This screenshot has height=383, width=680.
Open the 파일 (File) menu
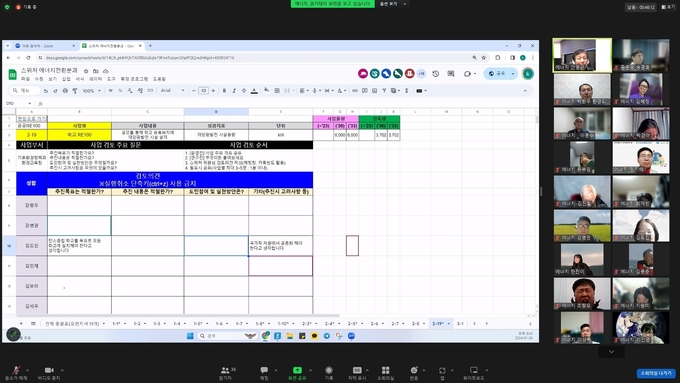point(26,79)
